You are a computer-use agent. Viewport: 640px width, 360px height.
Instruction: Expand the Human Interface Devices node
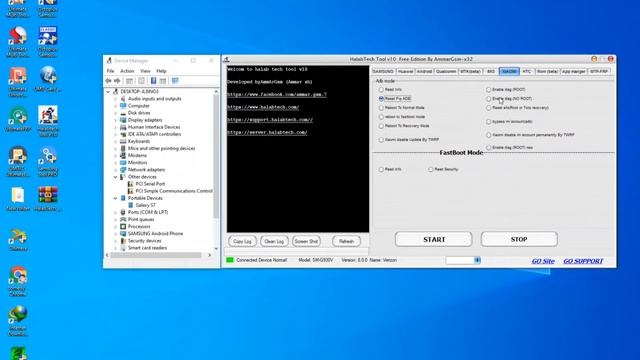click(x=116, y=127)
